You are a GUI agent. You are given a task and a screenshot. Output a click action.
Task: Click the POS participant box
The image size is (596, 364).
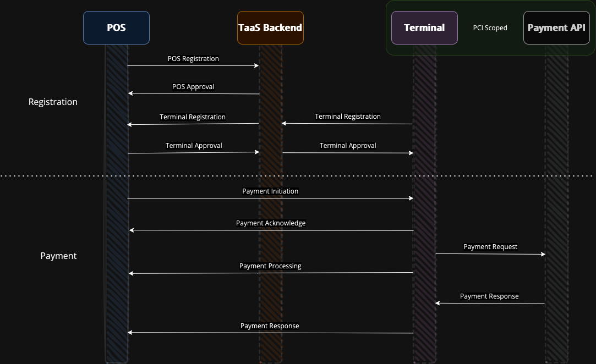[x=116, y=27]
